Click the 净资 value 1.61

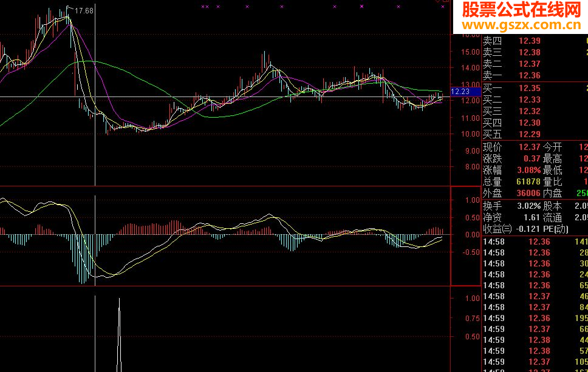coord(532,218)
